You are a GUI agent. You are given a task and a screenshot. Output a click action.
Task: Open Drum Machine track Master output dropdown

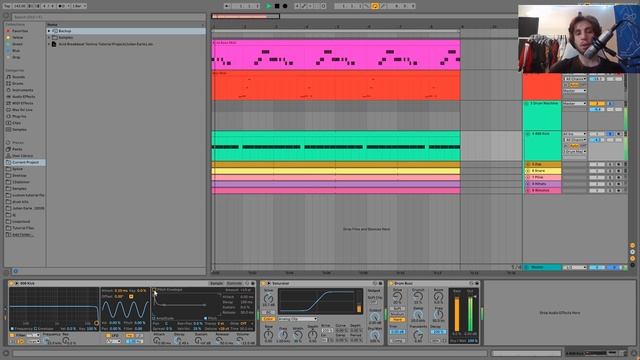(575, 104)
